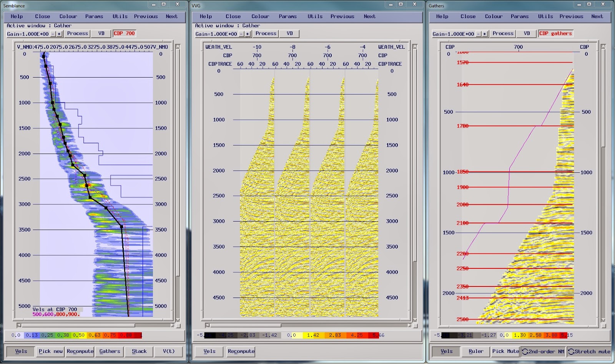615x364 pixels.
Task: Click the Pick Mute button
Action: [x=505, y=351]
